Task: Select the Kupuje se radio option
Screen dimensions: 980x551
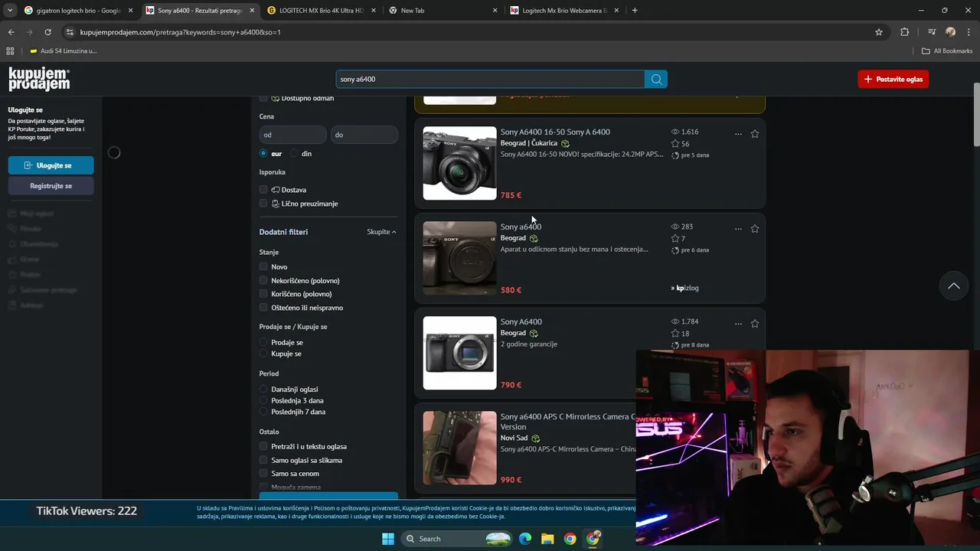Action: pyautogui.click(x=263, y=354)
